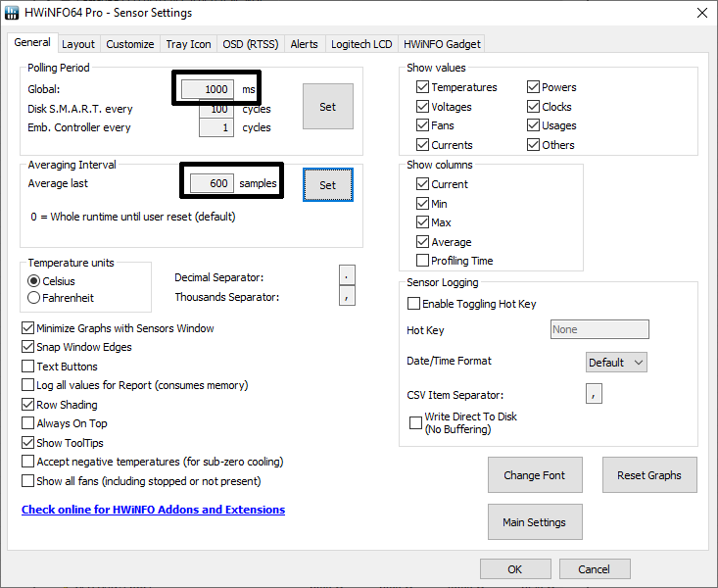Select the Fahrenheit radio button
The height and width of the screenshot is (588, 718).
pos(61,298)
